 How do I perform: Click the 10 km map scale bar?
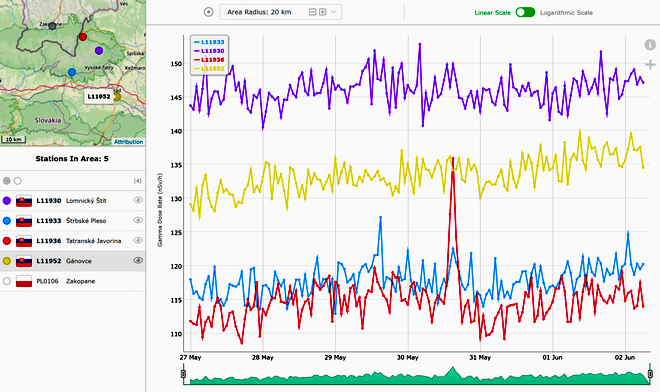coord(13,139)
